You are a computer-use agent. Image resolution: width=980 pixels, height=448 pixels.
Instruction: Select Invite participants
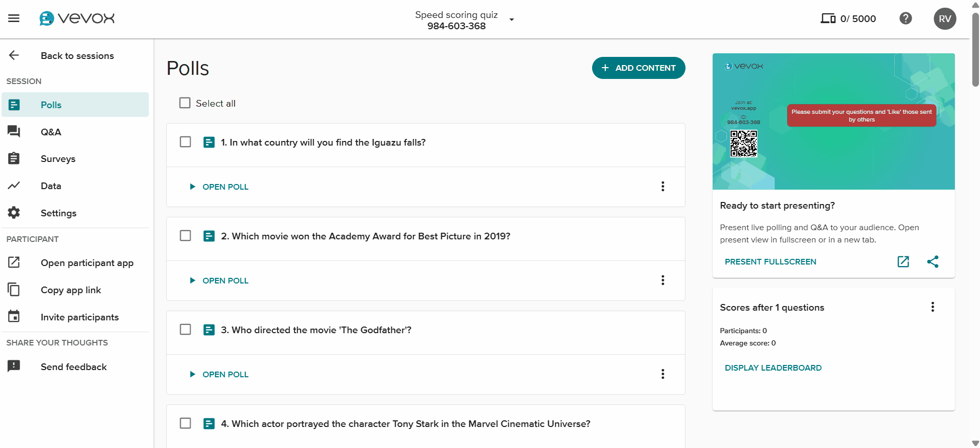(75, 317)
